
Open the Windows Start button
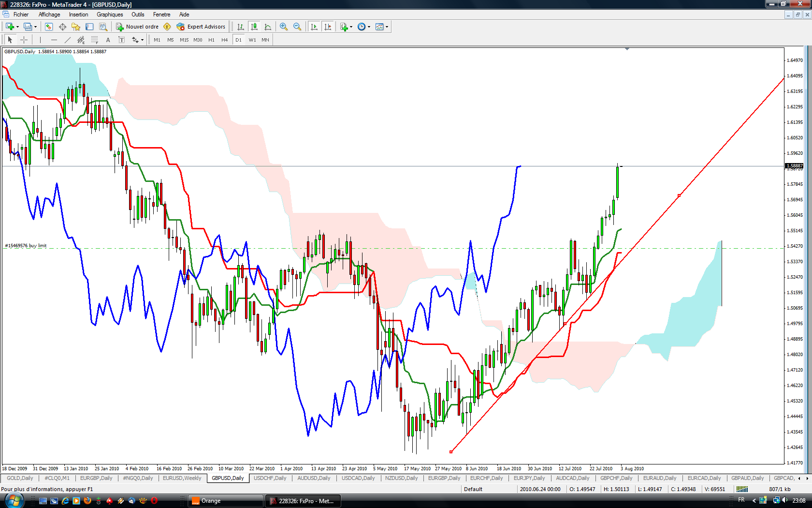[x=12, y=501]
